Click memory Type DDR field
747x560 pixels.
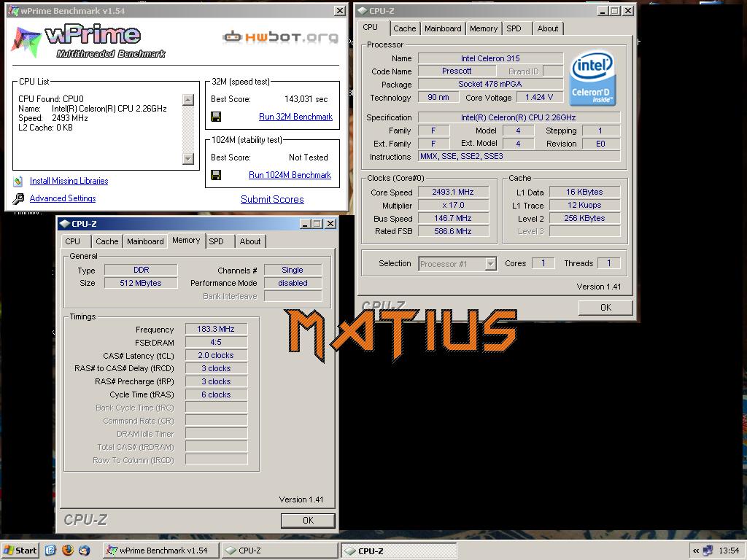(141, 270)
